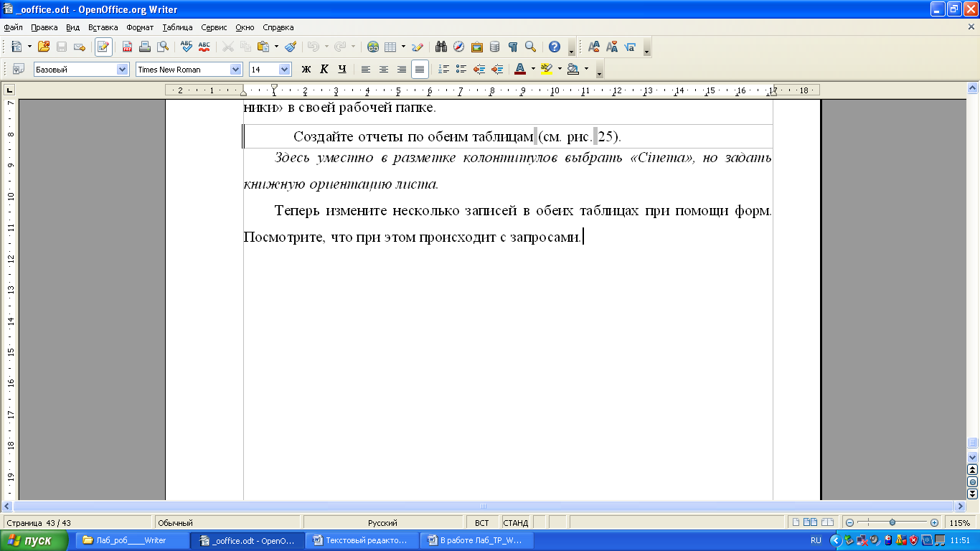
Task: Open the Times New Roman font dropdown
Action: coord(235,70)
